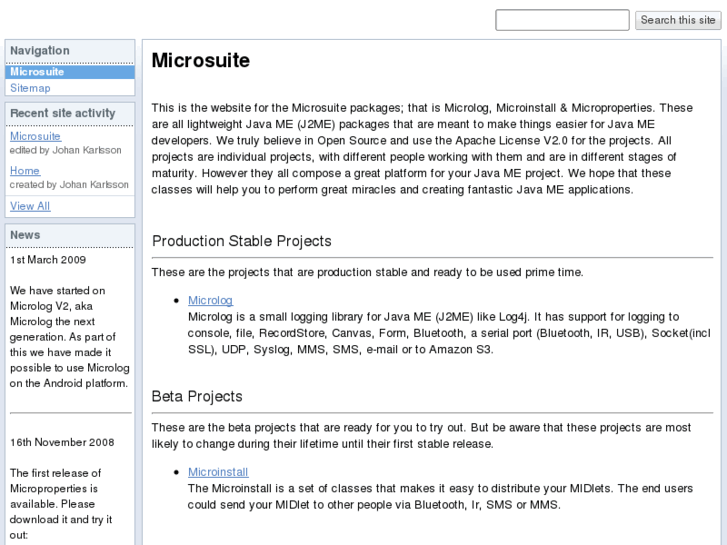Click the news item about Microproperties release
This screenshot has width=727, height=545.
pos(60,504)
